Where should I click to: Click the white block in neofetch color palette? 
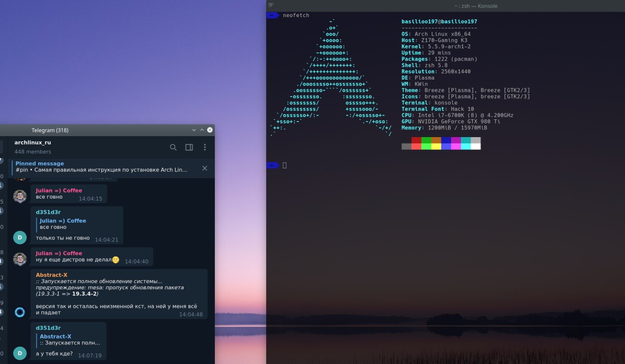click(476, 146)
